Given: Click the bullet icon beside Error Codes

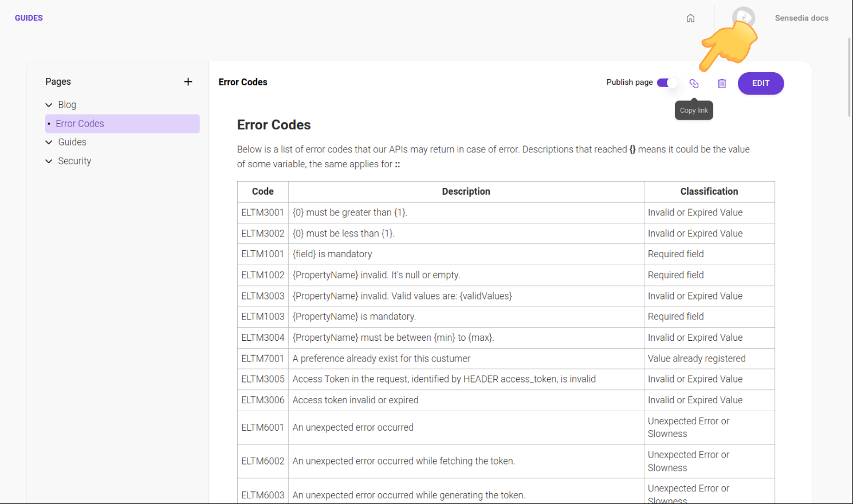Looking at the screenshot, I should 50,124.
